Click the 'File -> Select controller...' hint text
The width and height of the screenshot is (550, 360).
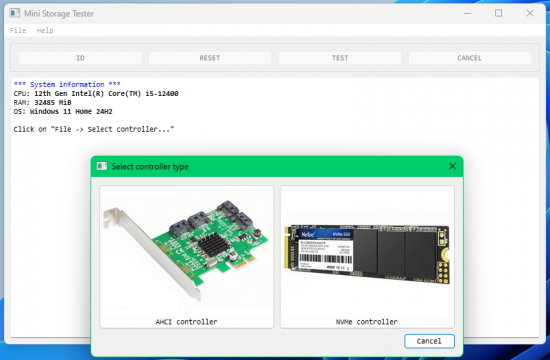click(x=94, y=129)
